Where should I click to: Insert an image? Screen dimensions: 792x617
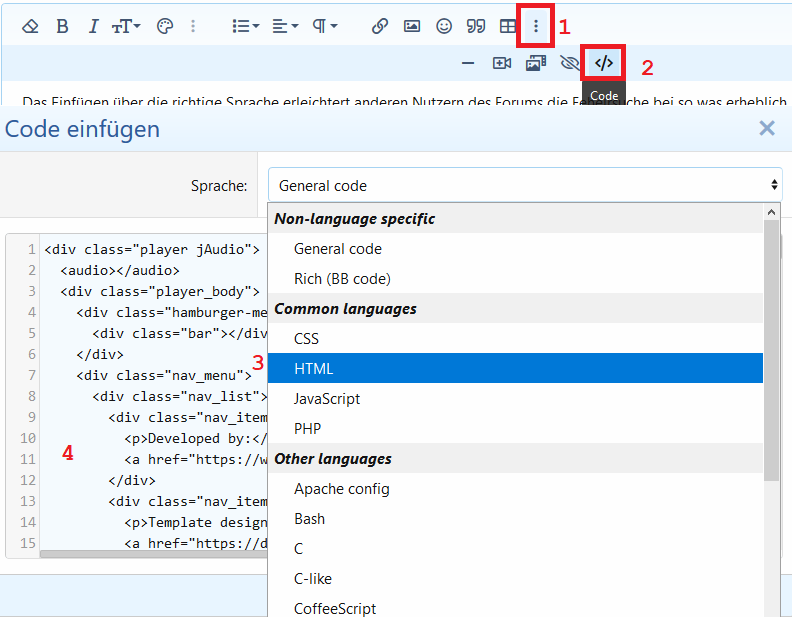[x=412, y=26]
